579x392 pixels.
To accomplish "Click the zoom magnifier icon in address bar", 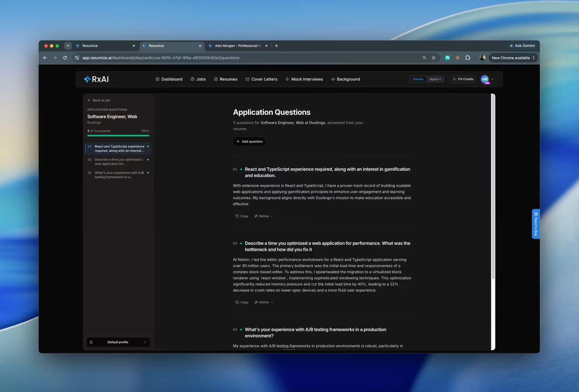I will (x=424, y=58).
